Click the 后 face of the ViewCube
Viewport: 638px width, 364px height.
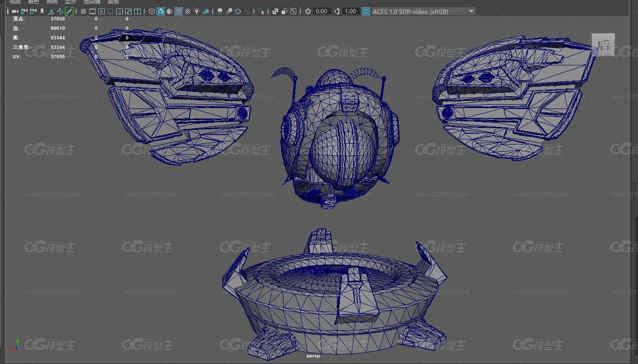(603, 45)
